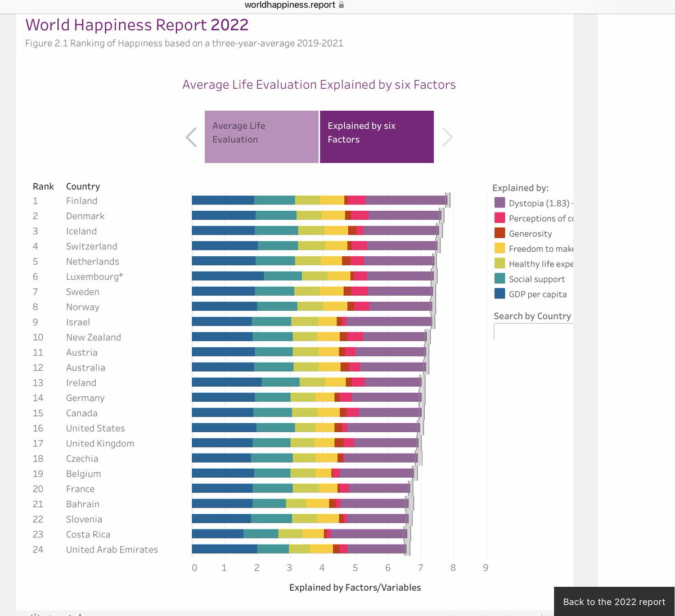Select United States in the country list

pyautogui.click(x=95, y=428)
